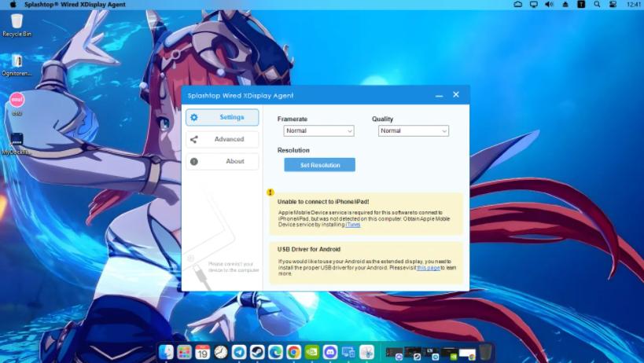Click the volume icon in menu bar
Viewport: 644px width, 363px height.
[549, 5]
